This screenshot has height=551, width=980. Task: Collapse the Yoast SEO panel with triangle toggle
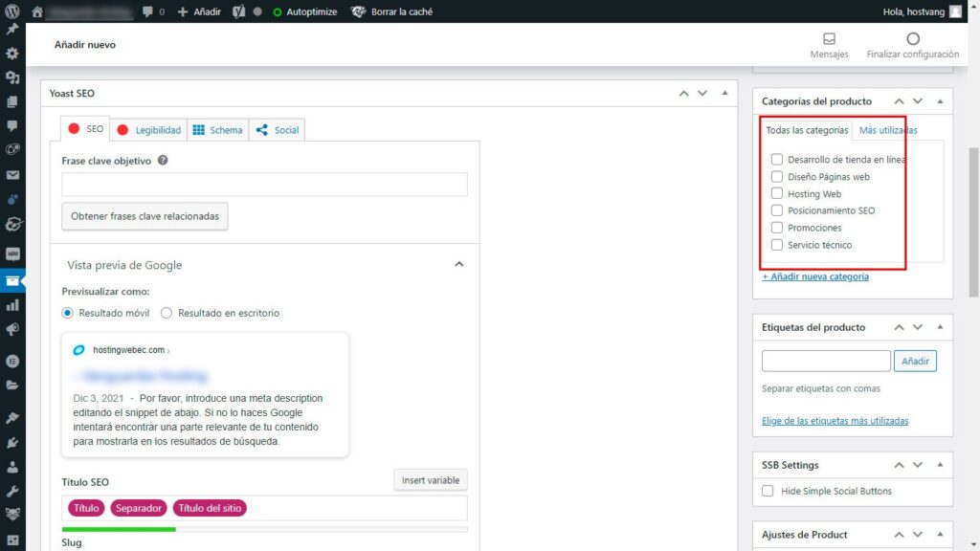pyautogui.click(x=724, y=93)
